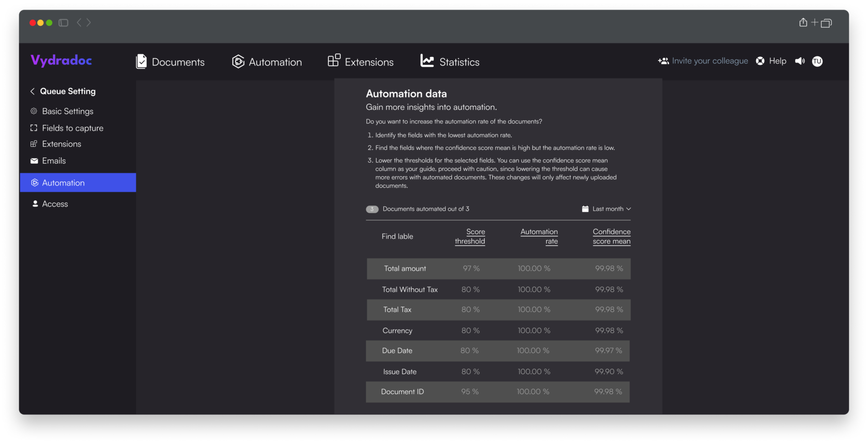This screenshot has height=443, width=868.
Task: Click the calendar icon beside Last month
Action: (585, 209)
